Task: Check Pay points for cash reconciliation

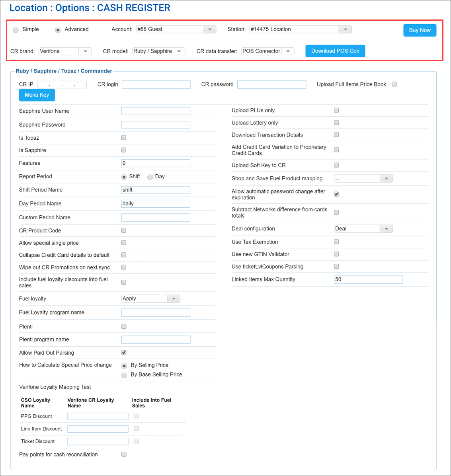Action: tap(124, 454)
